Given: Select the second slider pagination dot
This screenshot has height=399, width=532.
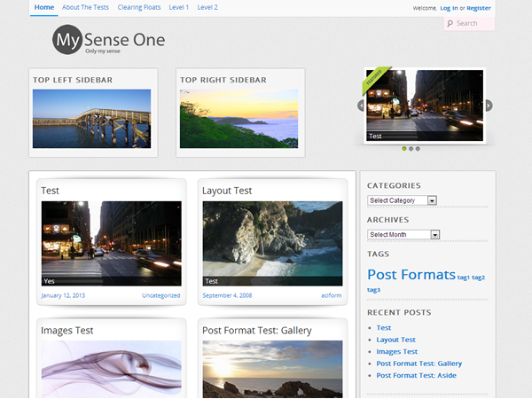Looking at the screenshot, I should pyautogui.click(x=411, y=149).
